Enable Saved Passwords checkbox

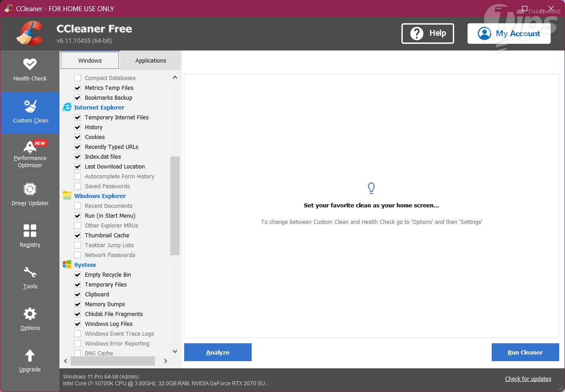click(x=78, y=186)
